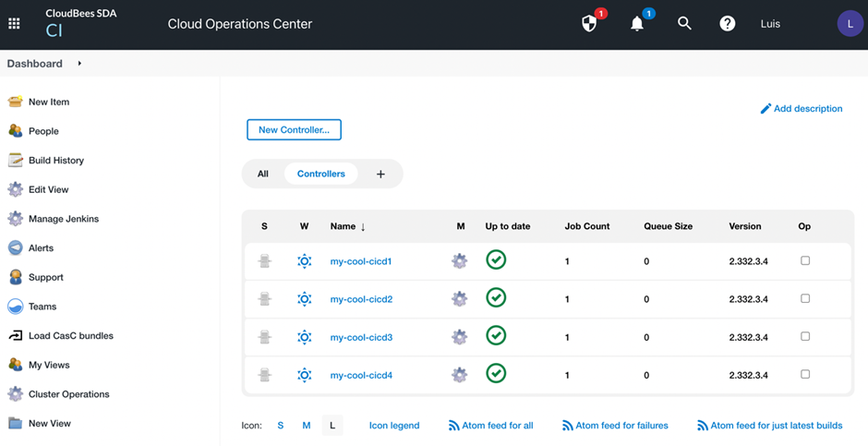Sort by the Queue Size column header
Image resolution: width=868 pixels, height=446 pixels.
click(669, 226)
